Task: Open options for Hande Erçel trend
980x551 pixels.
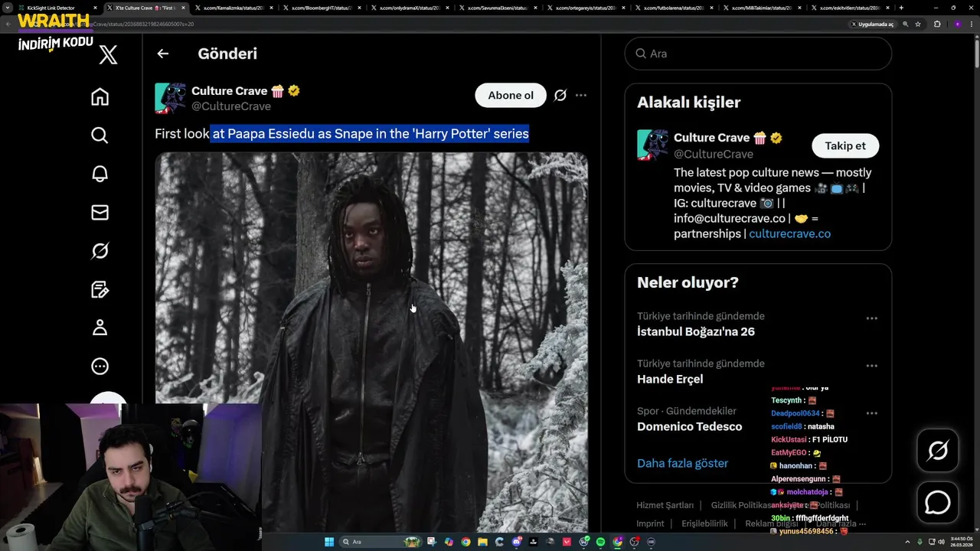Action: coord(871,366)
